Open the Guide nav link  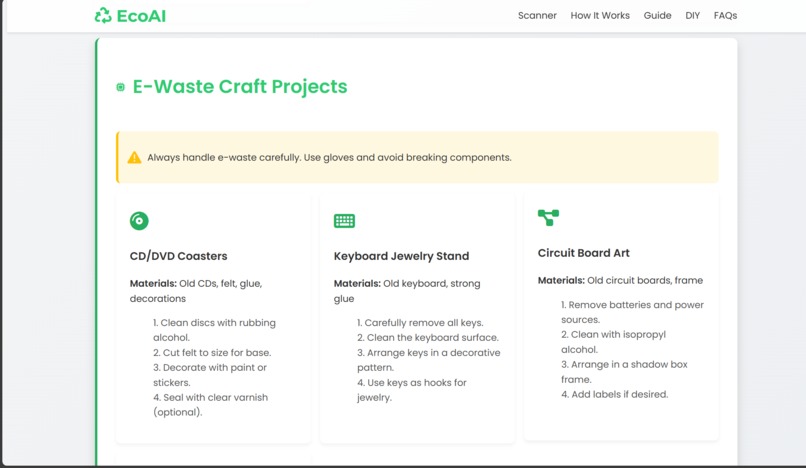657,15
